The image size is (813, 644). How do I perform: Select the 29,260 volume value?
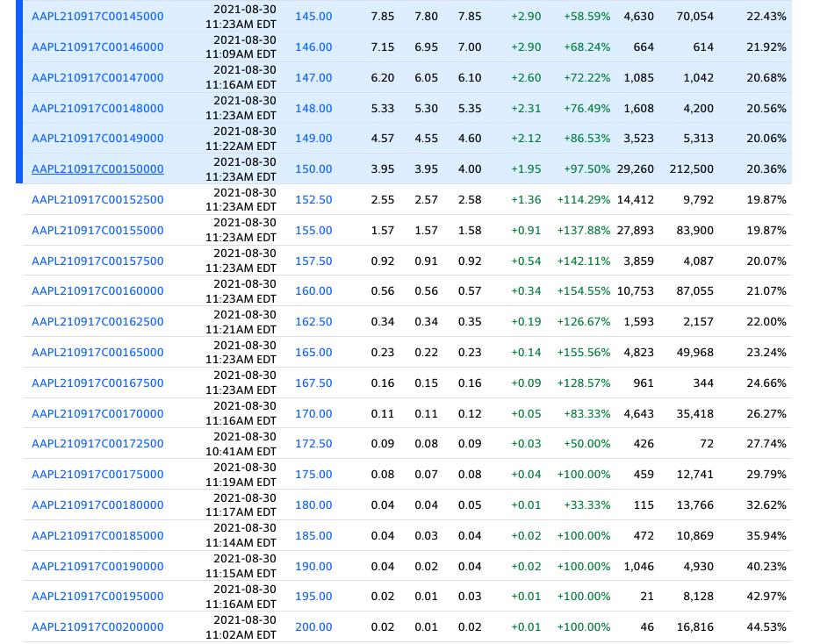click(x=635, y=169)
